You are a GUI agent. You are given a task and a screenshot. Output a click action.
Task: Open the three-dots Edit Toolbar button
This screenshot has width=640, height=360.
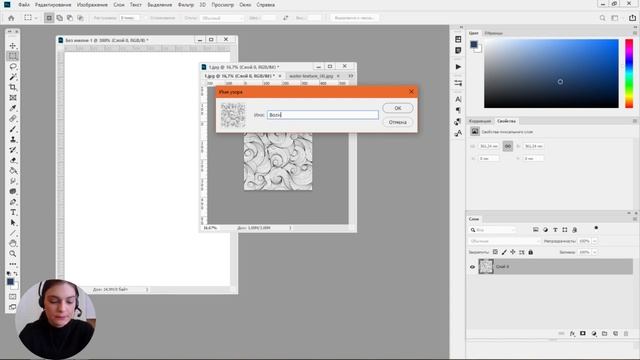13,264
